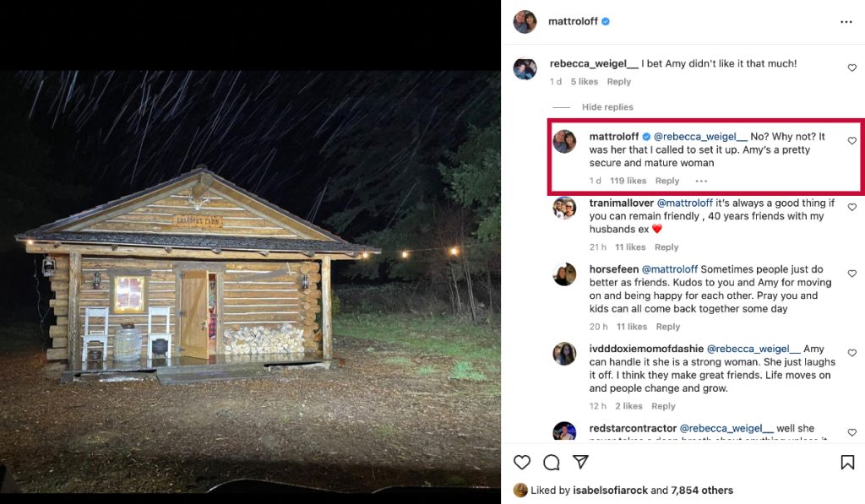Collapse thread with Hide replies
865x504 pixels.
[607, 107]
